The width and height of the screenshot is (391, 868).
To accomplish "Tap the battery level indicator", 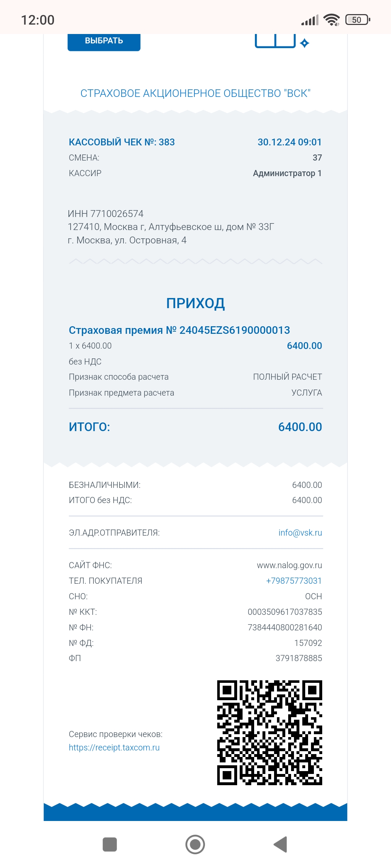I will coord(358,20).
